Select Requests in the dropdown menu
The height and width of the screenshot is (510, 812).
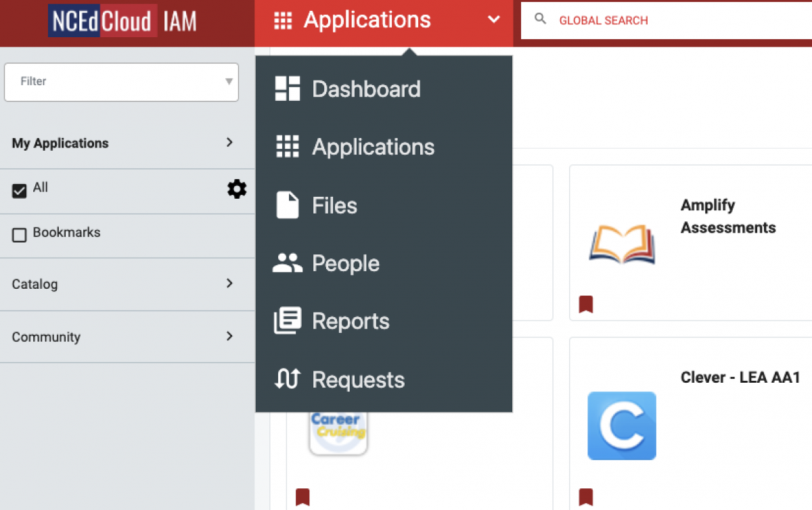[x=358, y=379]
